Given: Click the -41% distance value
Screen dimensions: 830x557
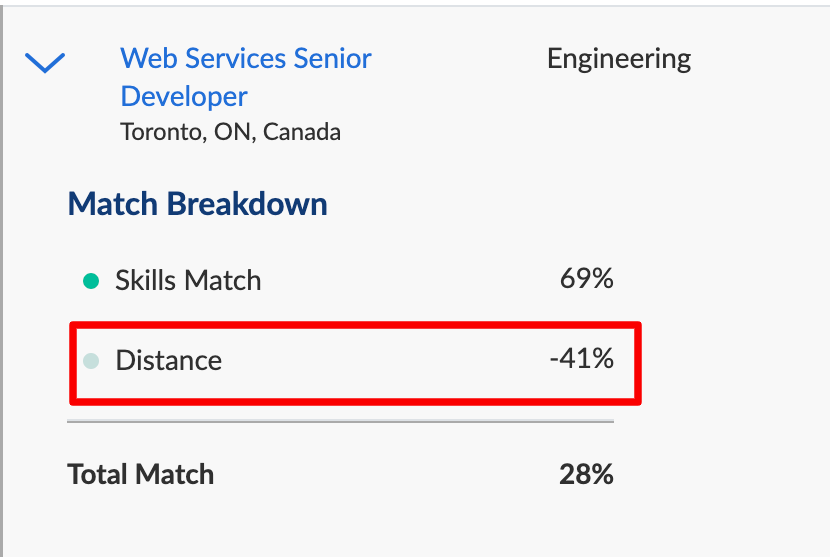Looking at the screenshot, I should [582, 358].
